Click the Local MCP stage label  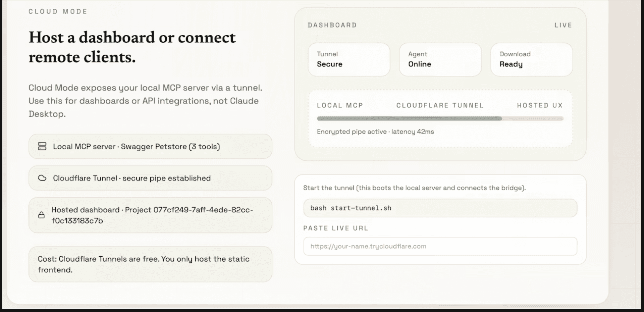point(340,105)
